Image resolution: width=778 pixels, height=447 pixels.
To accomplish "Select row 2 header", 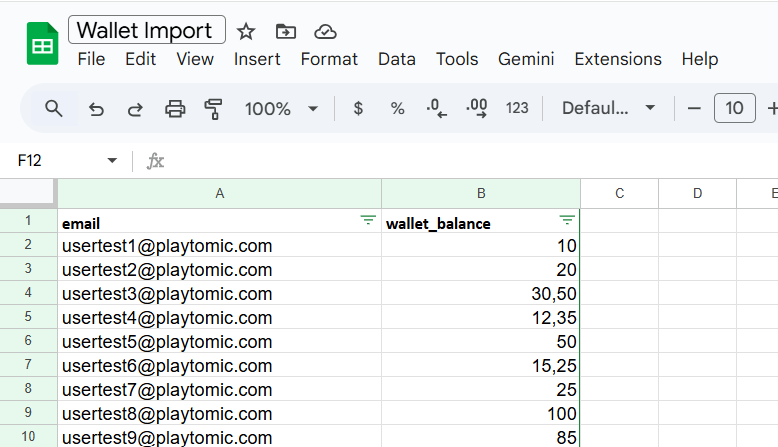I will point(28,245).
